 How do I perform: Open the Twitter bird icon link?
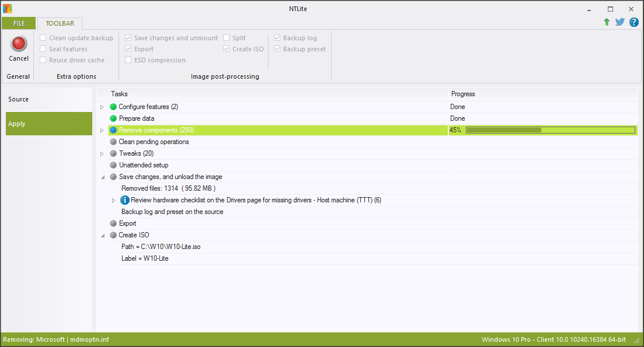tap(619, 22)
